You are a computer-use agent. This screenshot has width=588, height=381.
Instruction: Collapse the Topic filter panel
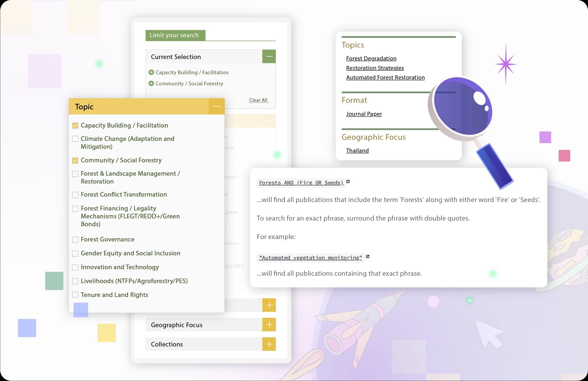(217, 106)
